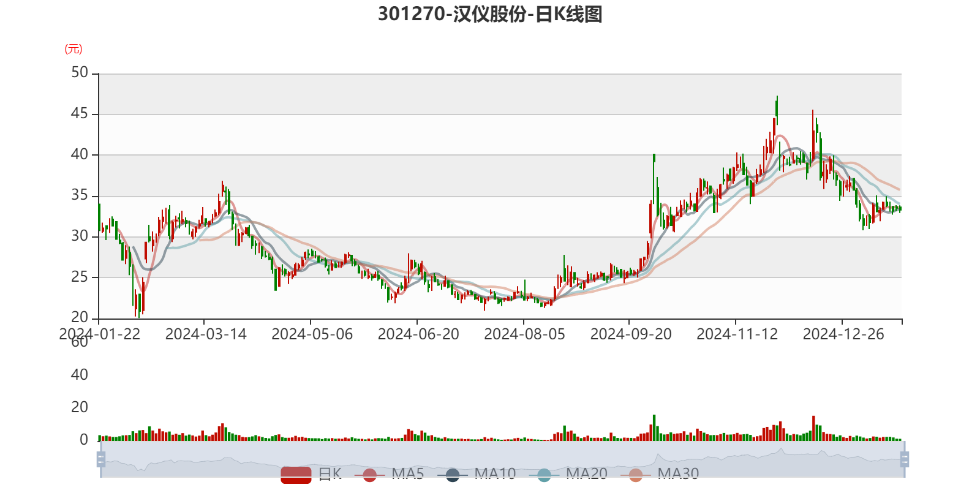Select the price axis label 35

coord(80,195)
